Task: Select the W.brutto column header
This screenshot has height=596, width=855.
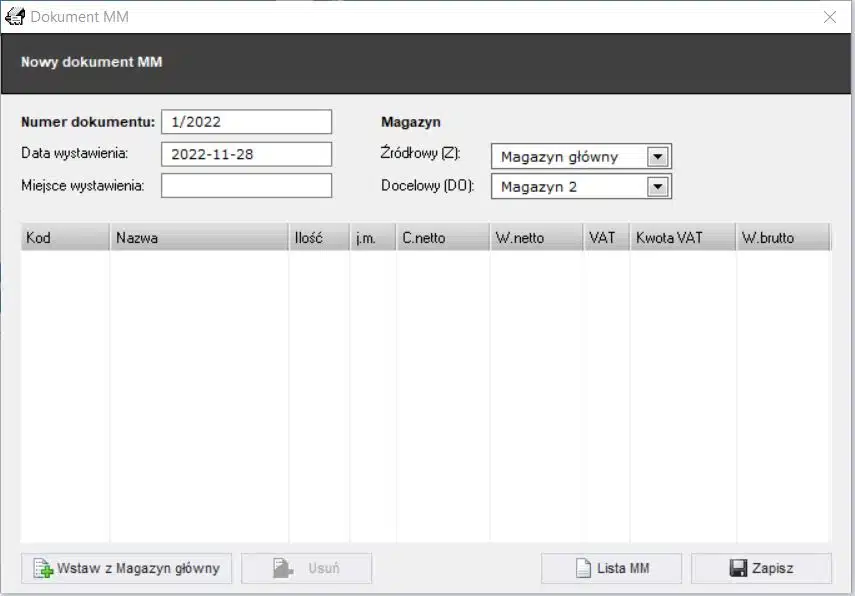Action: coord(782,238)
